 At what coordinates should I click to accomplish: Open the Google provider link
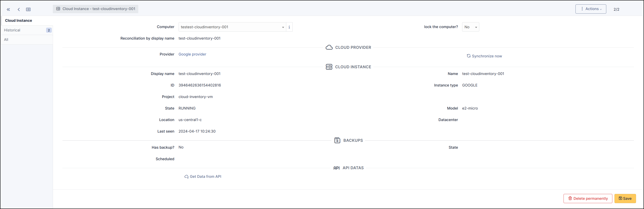click(192, 54)
